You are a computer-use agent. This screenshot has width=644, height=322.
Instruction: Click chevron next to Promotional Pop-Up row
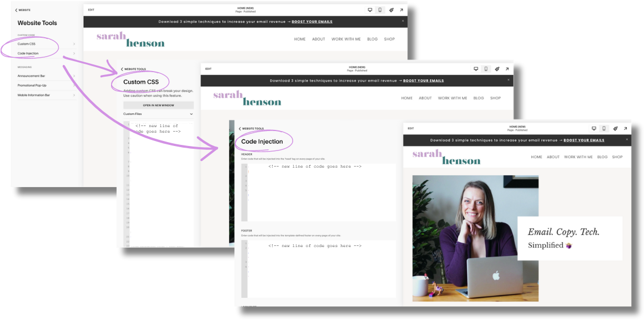coord(74,85)
